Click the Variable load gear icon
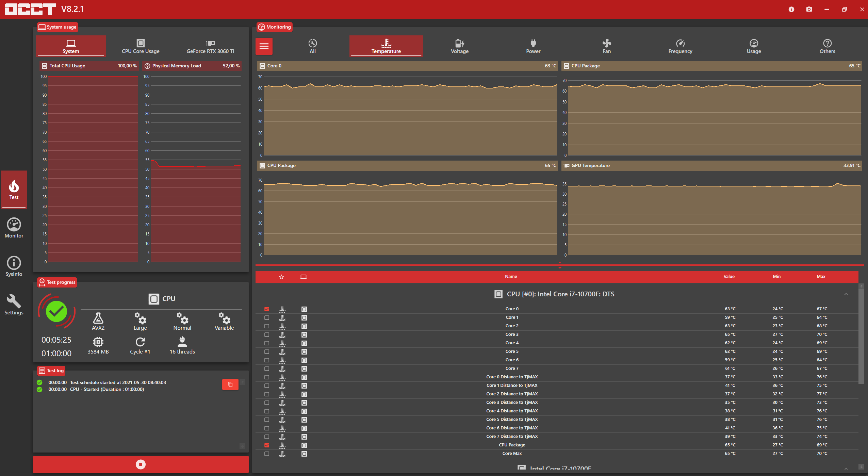This screenshot has width=868, height=476. coord(224,318)
